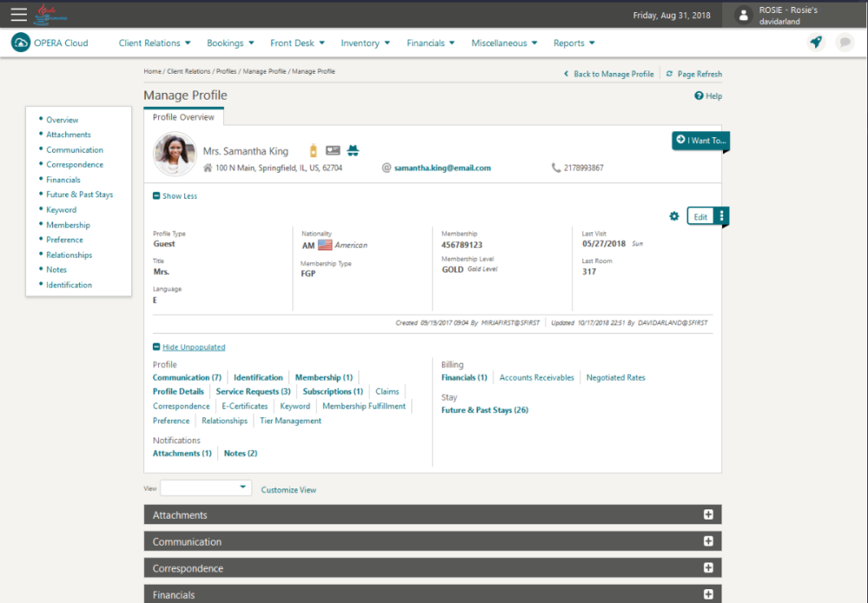Jump to Relationships in sidebar
The image size is (868, 603).
tap(69, 254)
